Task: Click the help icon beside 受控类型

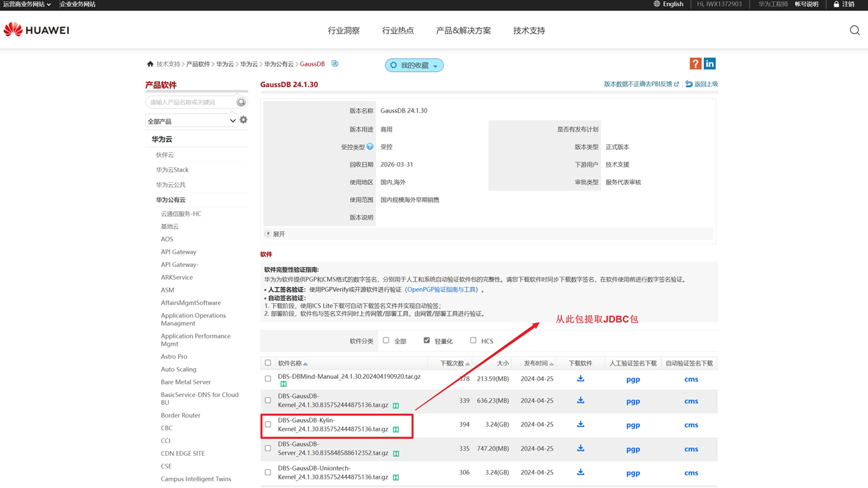Action: pos(370,147)
